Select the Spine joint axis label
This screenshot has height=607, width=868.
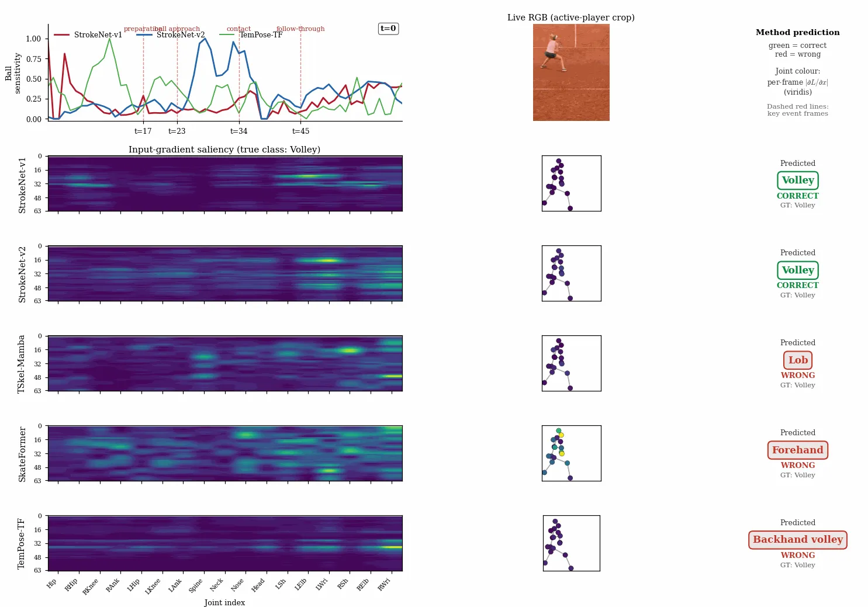click(196, 585)
